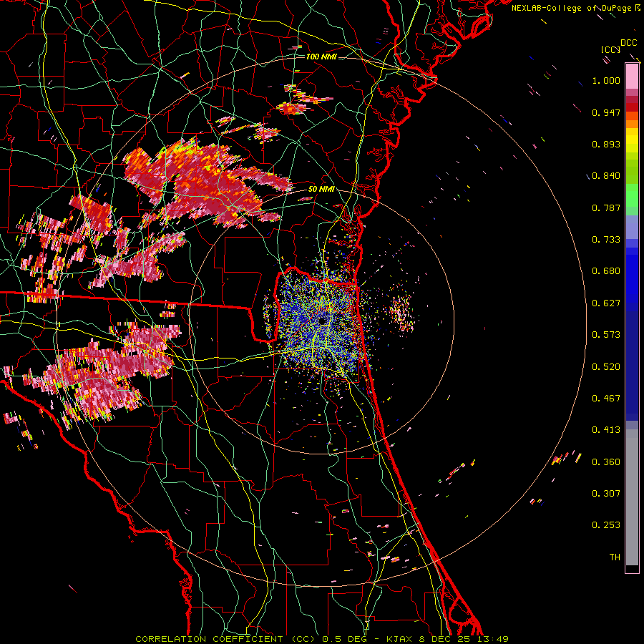Select the 0.680 legend value
The width and height of the screenshot is (644, 644).
pos(606,271)
